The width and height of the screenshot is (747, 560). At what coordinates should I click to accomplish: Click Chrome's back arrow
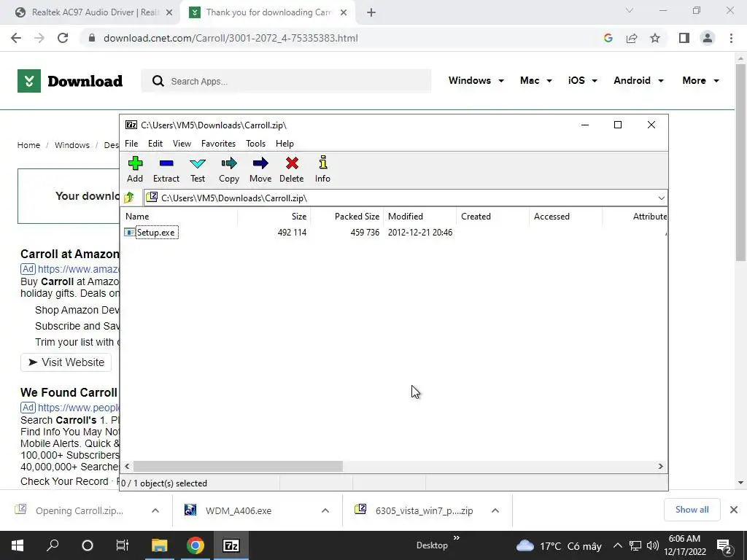[x=16, y=38]
